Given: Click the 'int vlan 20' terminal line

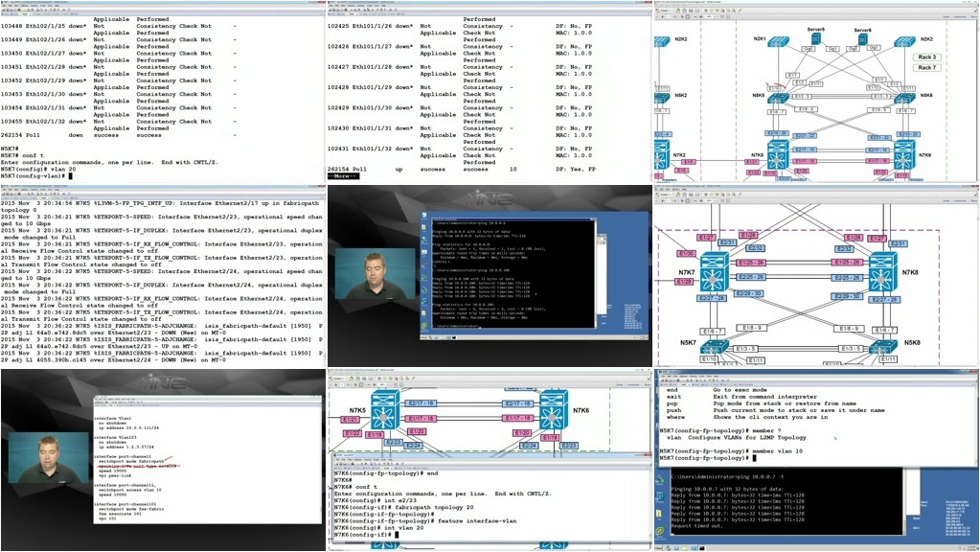Looking at the screenshot, I should click(x=378, y=528).
